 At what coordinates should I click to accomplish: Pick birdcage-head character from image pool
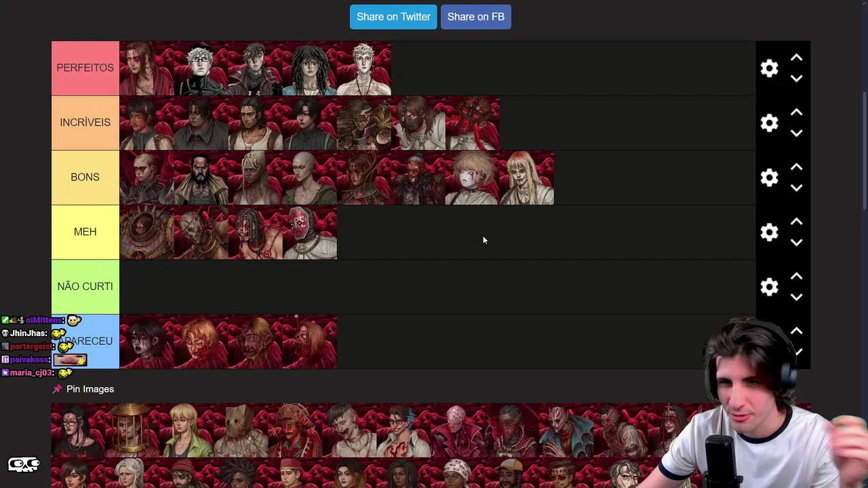132,430
